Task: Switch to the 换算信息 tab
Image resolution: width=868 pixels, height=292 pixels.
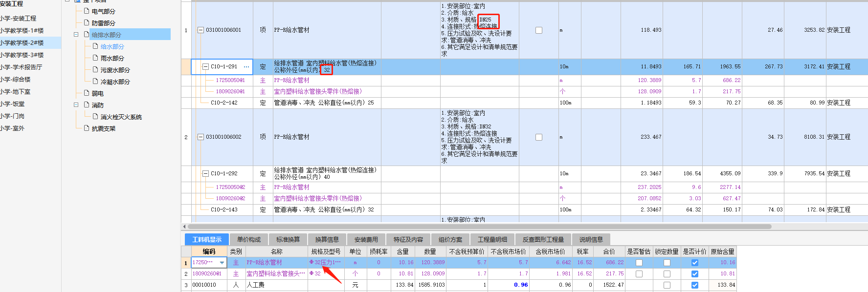Action: pos(327,239)
